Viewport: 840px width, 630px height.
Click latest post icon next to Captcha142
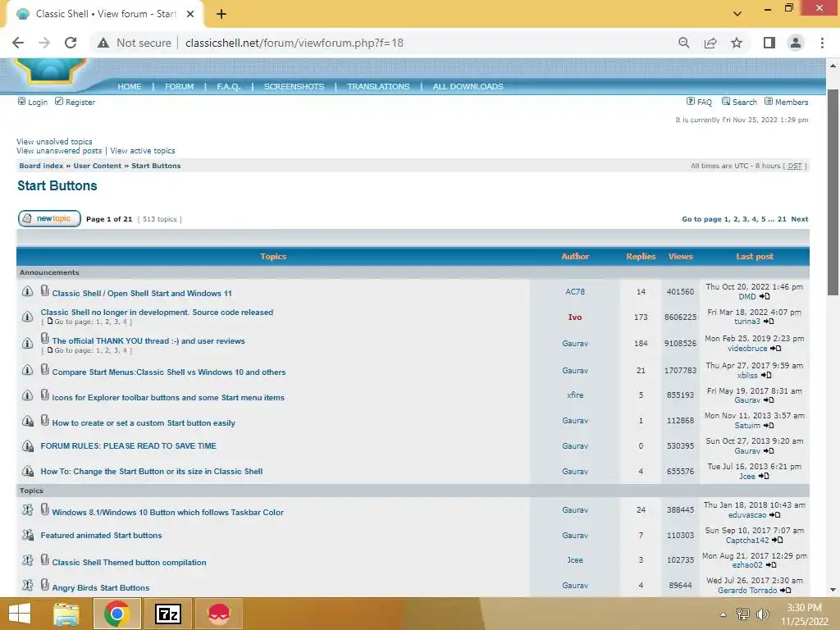[778, 540]
